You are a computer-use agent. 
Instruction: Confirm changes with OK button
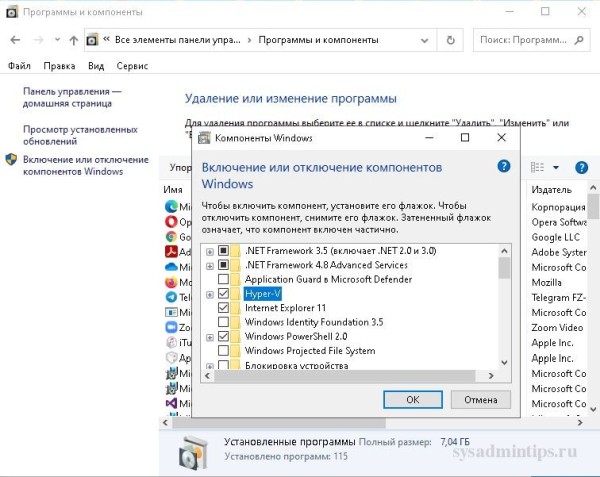click(x=413, y=400)
